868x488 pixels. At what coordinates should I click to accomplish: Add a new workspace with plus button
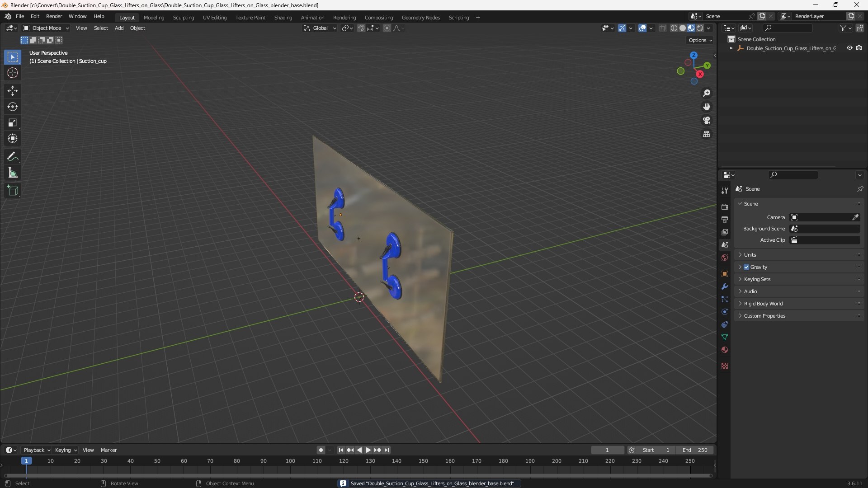(x=478, y=18)
